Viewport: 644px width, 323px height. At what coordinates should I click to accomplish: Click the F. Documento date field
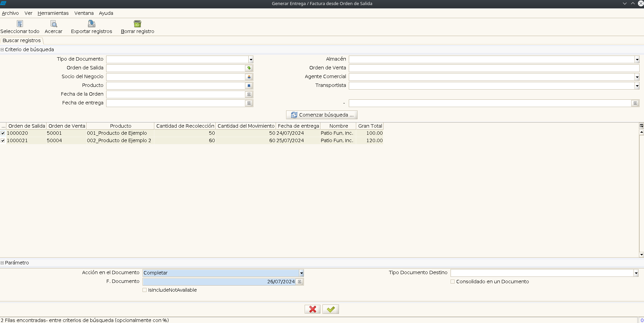click(x=219, y=282)
